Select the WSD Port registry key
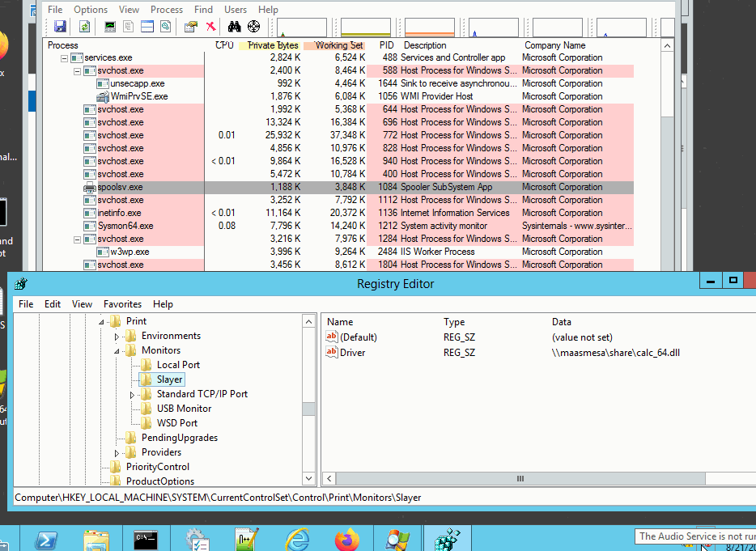The width and height of the screenshot is (756, 551). point(177,423)
